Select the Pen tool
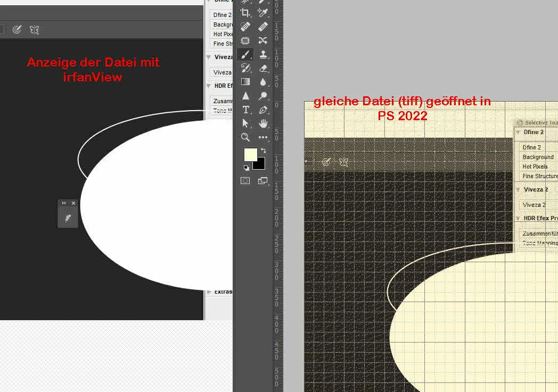The height and width of the screenshot is (392, 558). tap(263, 110)
